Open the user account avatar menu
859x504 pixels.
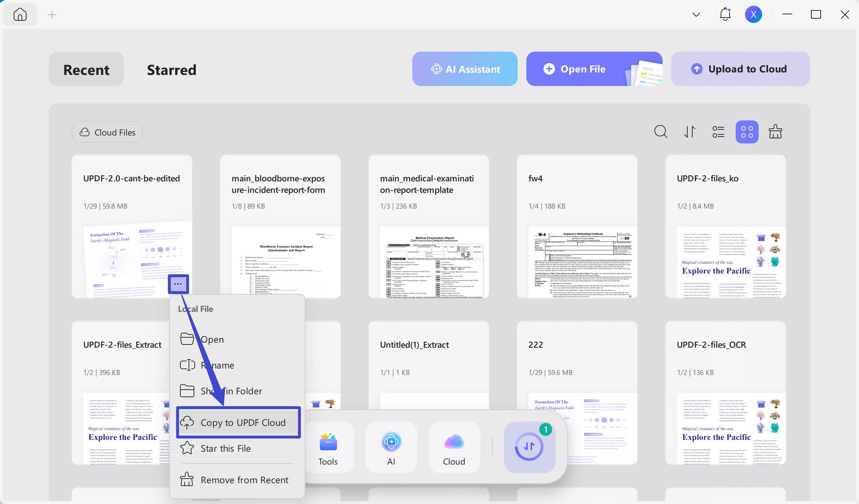point(753,14)
